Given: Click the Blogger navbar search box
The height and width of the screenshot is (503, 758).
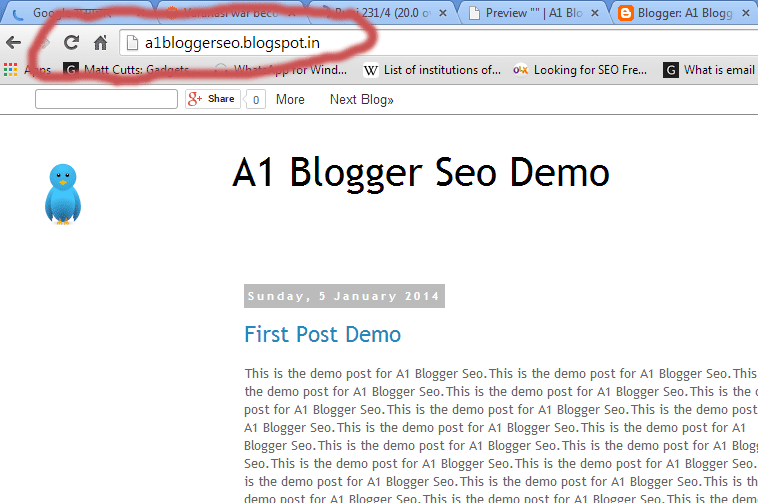Looking at the screenshot, I should click(x=106, y=99).
